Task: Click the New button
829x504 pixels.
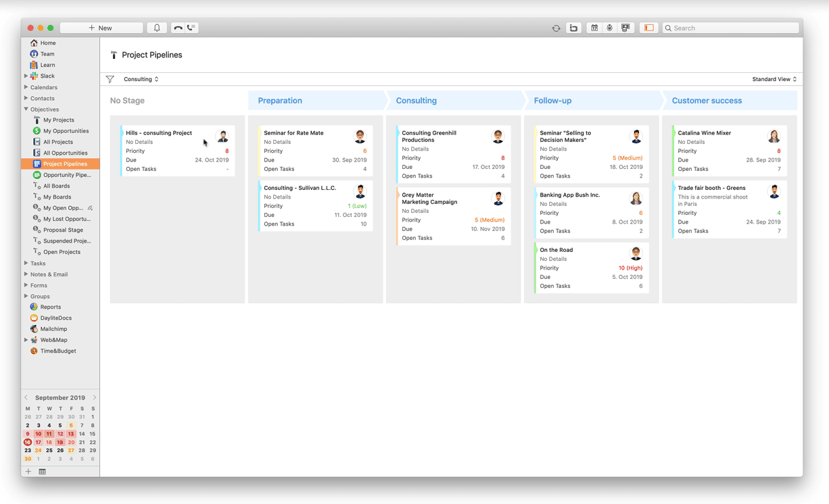Action: pos(101,28)
